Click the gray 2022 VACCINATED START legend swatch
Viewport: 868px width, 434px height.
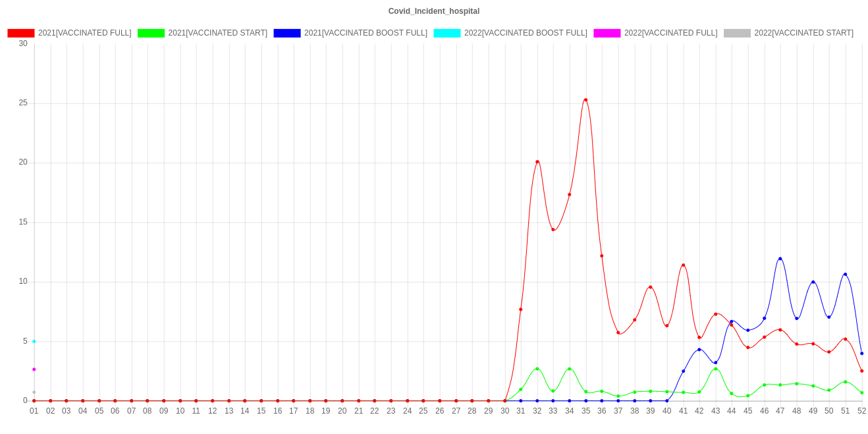click(738, 33)
